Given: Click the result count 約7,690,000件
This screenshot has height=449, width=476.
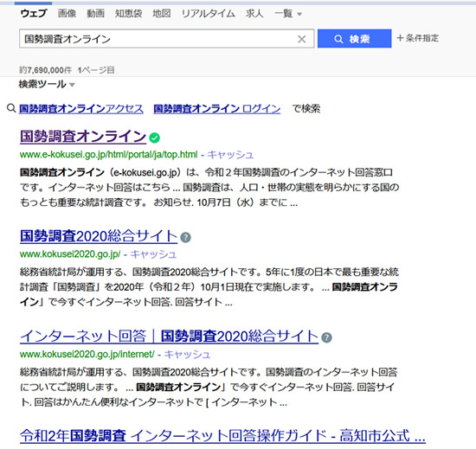Looking at the screenshot, I should point(46,70).
